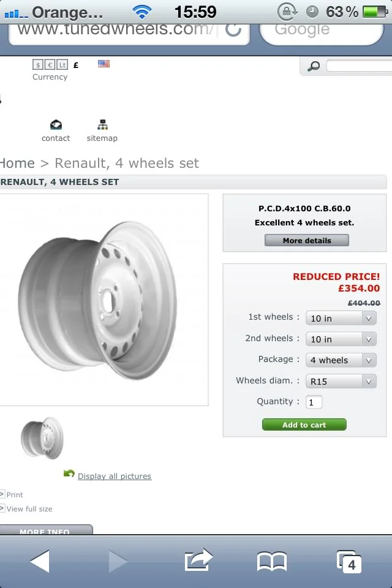Viewport: 392px width, 588px height.
Task: Open the share action icon
Action: (x=198, y=560)
